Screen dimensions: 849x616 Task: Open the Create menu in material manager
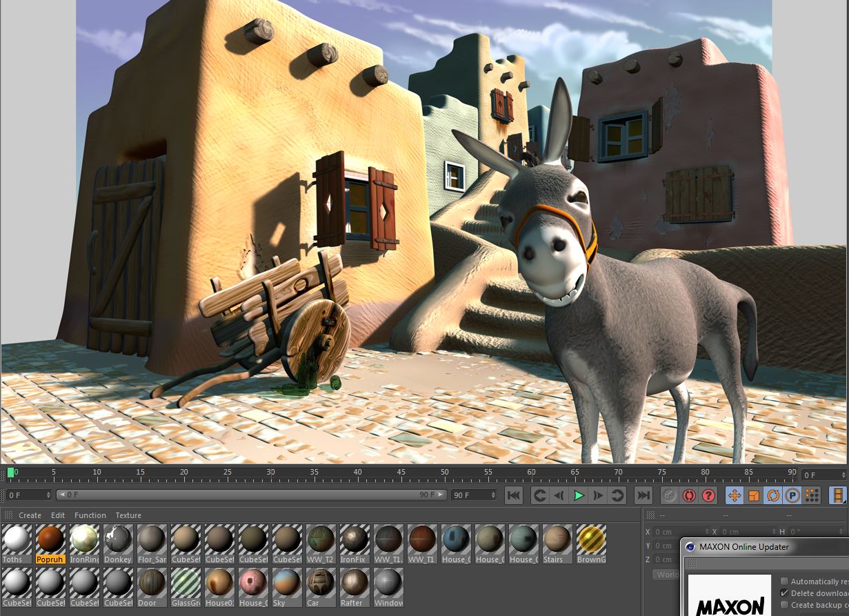tap(30, 515)
